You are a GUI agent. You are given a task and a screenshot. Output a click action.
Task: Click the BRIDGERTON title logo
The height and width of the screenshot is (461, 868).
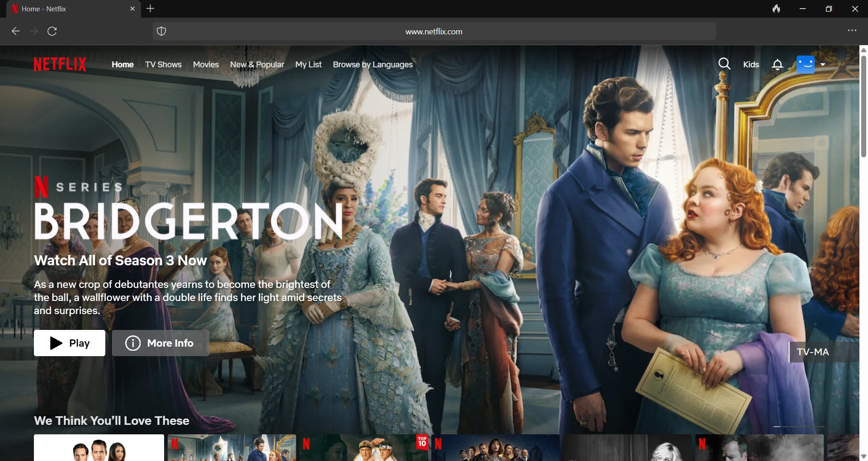(188, 221)
